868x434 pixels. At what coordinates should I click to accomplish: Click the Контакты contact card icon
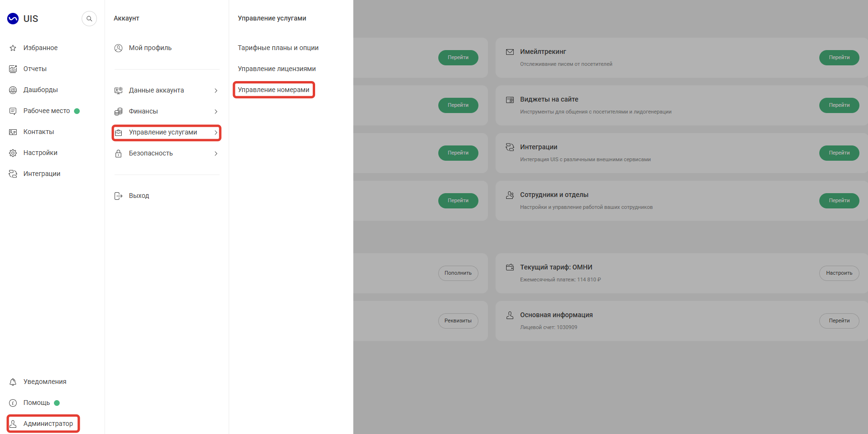pos(13,132)
